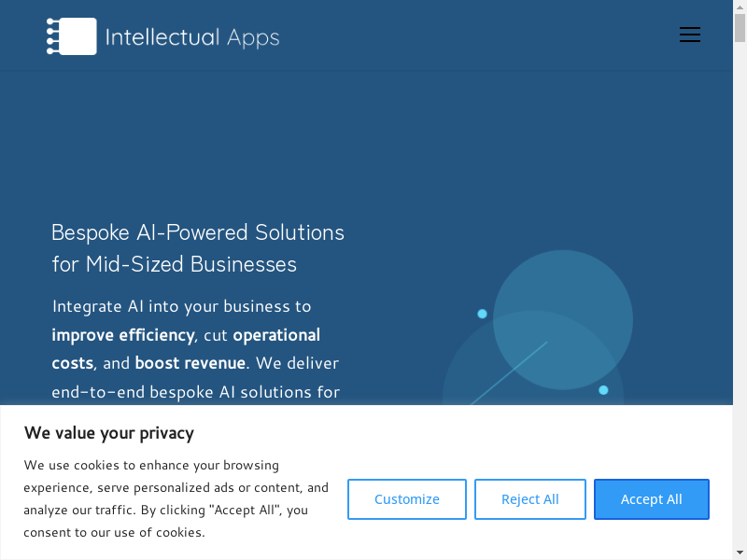This screenshot has width=747, height=560.
Task: Click the bold "improve efficiency" text
Action: point(123,334)
